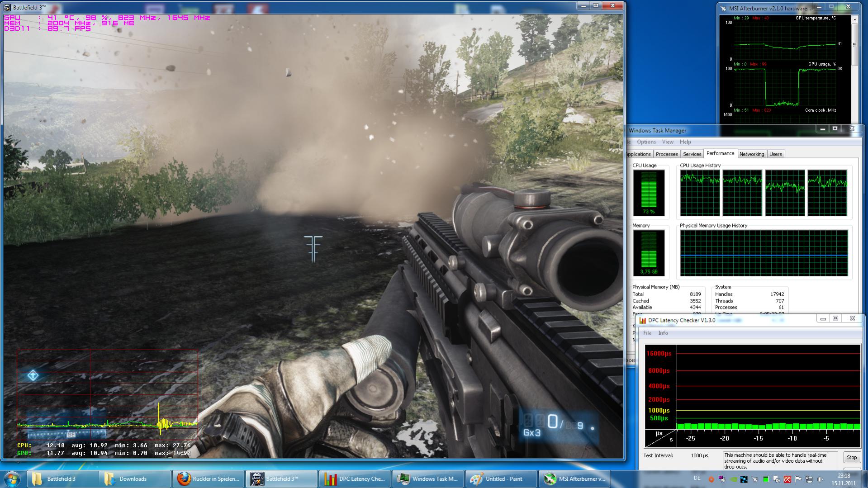Click the CPU Usage 73 % meter

coord(649,193)
